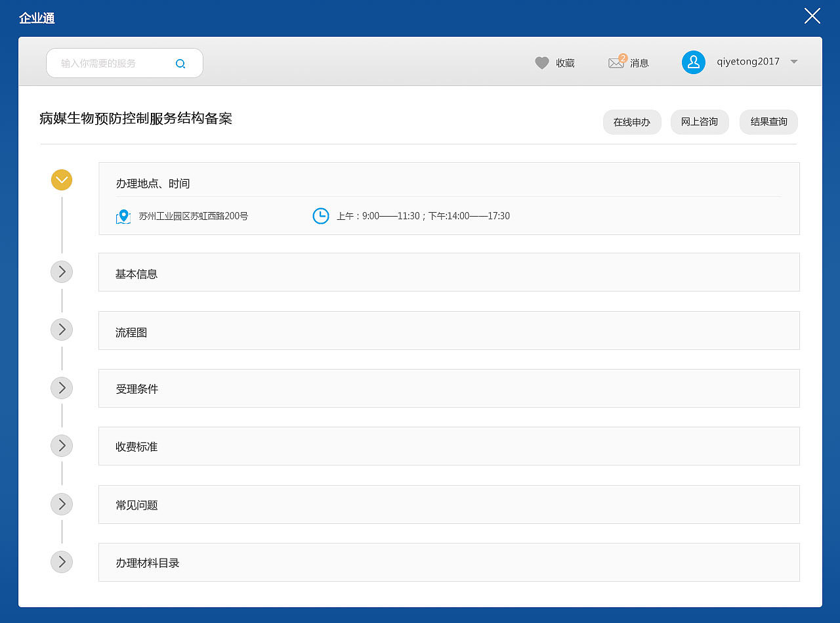Click the 企业通 logo text
The image size is (840, 623).
37,18
